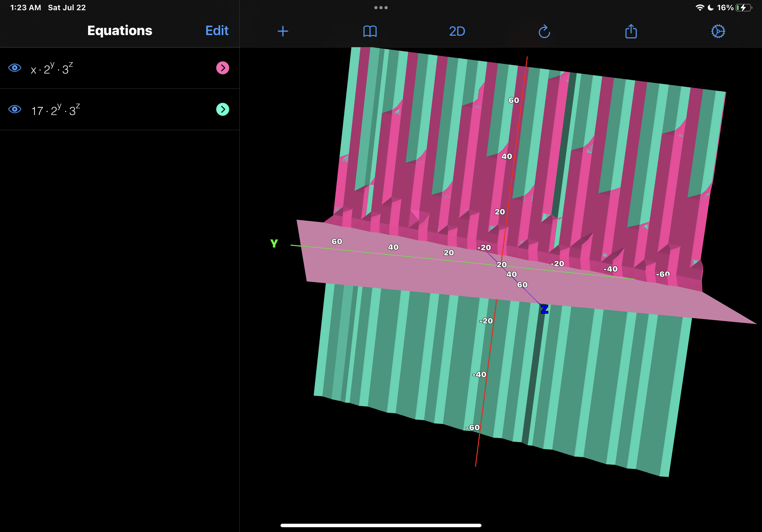Screen dimensions: 762x532
Task: Tap the Wi-Fi status icon
Action: (x=700, y=8)
